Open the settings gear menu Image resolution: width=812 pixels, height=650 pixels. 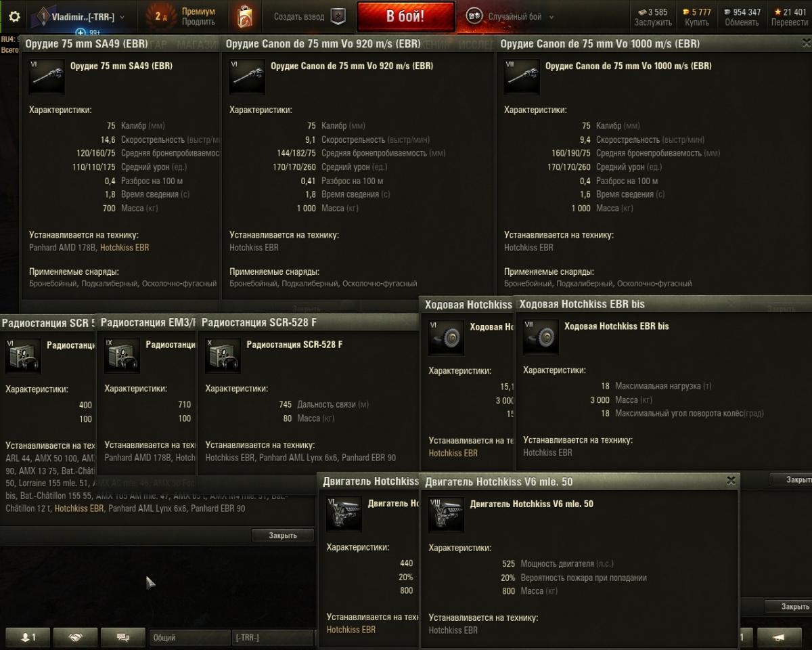click(x=14, y=17)
